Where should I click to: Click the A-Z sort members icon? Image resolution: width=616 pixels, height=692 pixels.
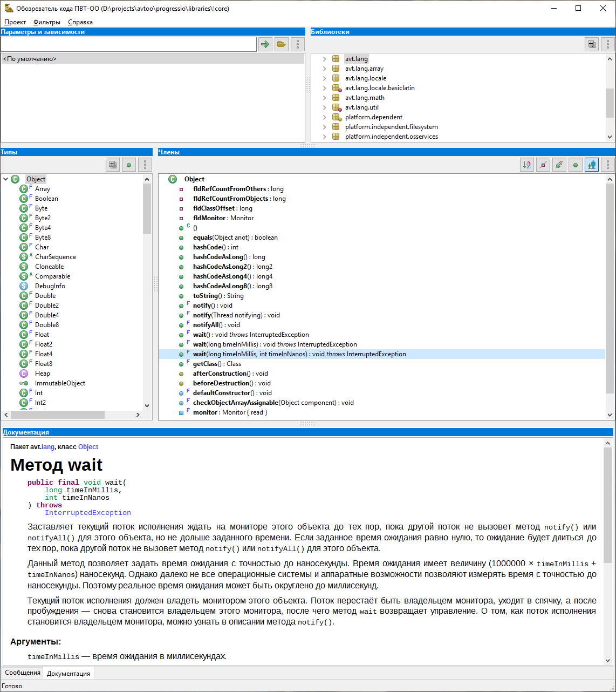527,165
